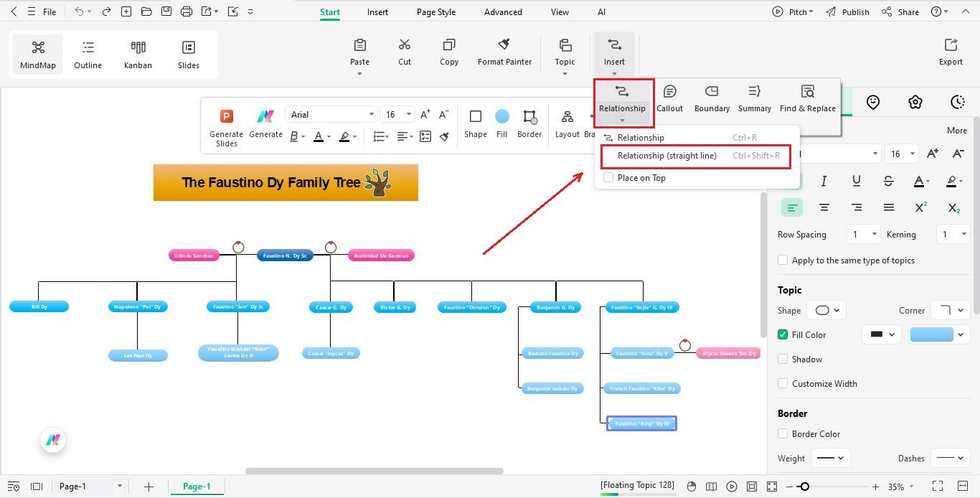Screen dimensions: 980x498
Task: Click the Cut scissors icon
Action: tap(405, 45)
